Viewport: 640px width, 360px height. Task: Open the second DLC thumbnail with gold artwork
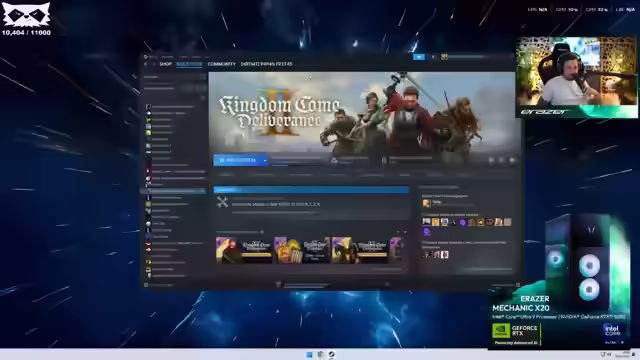tap(302, 250)
